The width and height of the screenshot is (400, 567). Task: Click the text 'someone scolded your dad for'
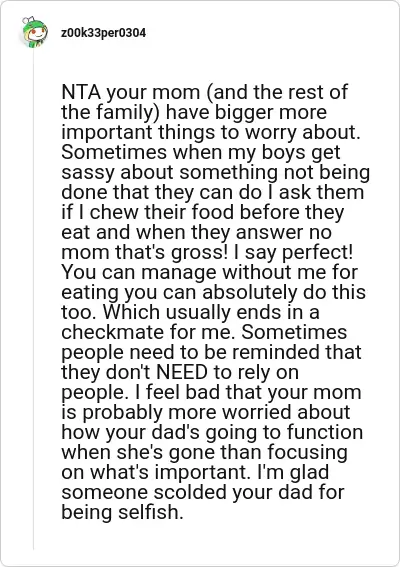203,492
